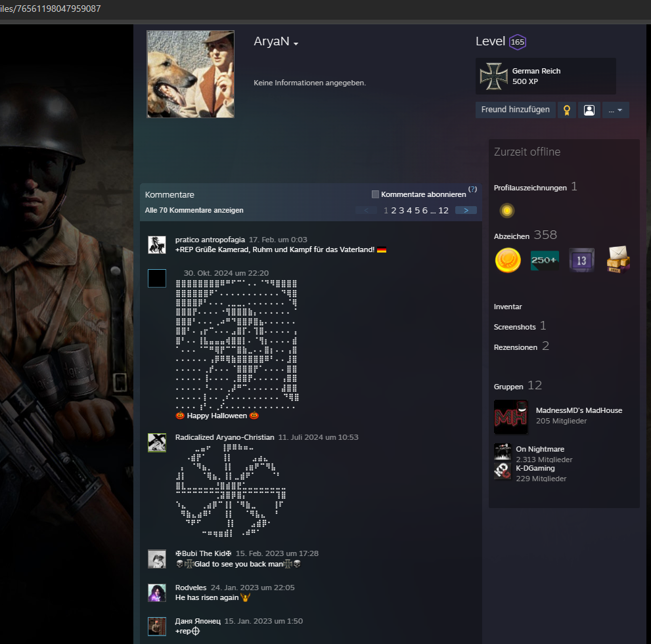This screenshot has height=644, width=651.
Task: Open MadnessMD's MadHouse group logo
Action: 510,417
